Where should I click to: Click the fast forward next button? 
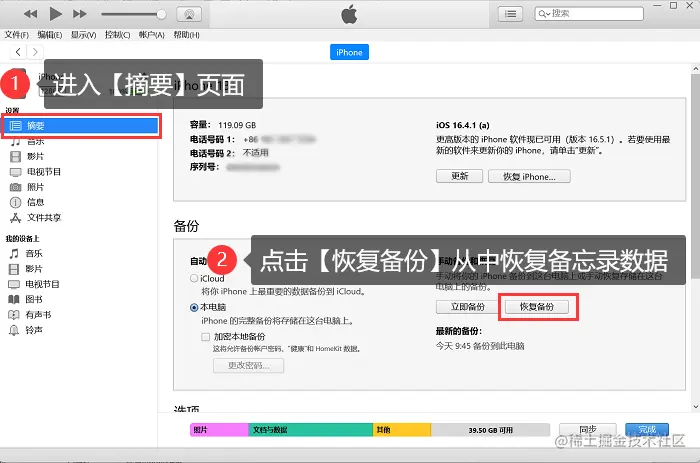coord(80,14)
